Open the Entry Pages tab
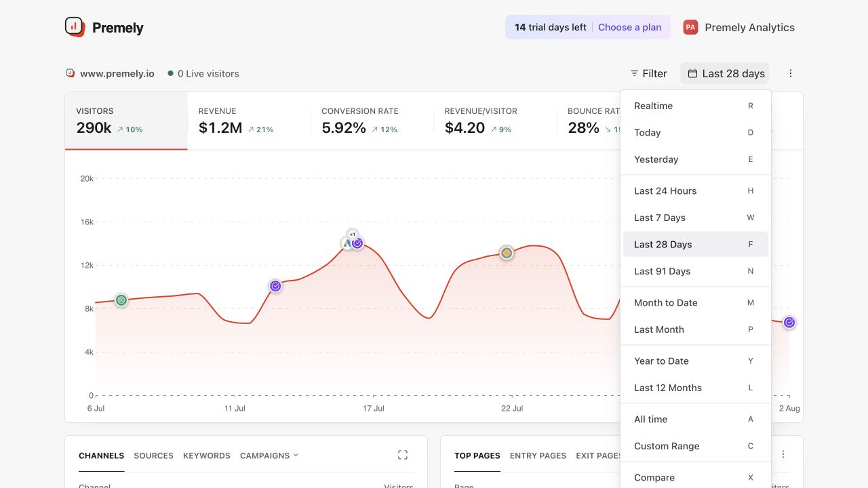 [x=538, y=455]
